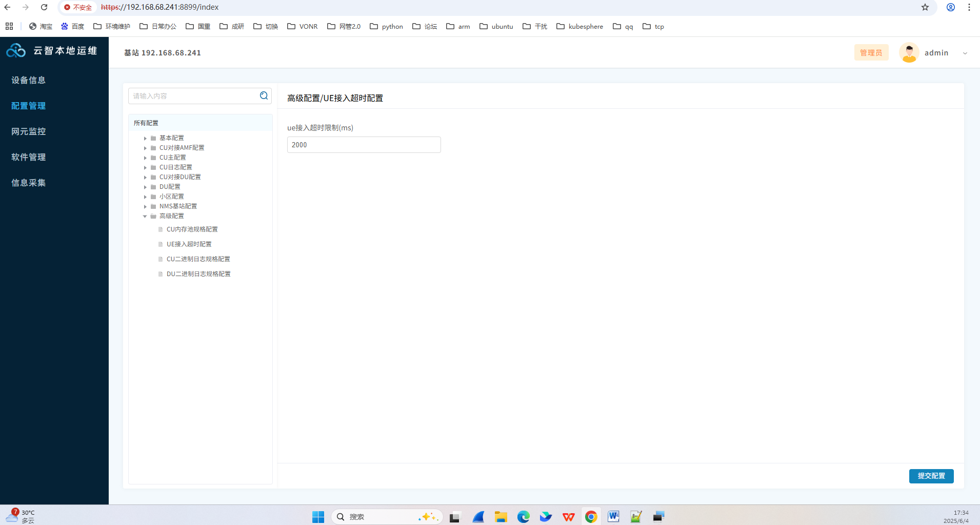Open 软件管理 in sidebar

29,157
